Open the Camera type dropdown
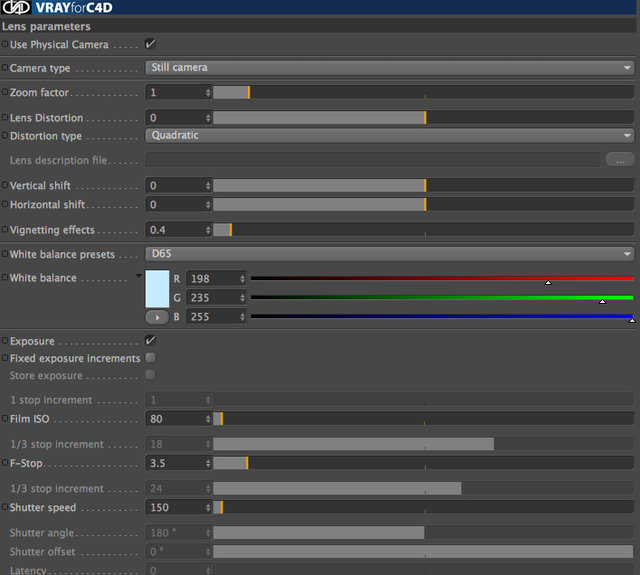This screenshot has width=640, height=575. point(390,68)
